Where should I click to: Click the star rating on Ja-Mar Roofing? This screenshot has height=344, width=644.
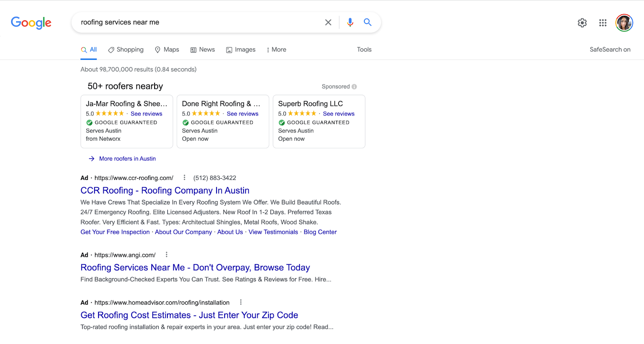(x=110, y=113)
